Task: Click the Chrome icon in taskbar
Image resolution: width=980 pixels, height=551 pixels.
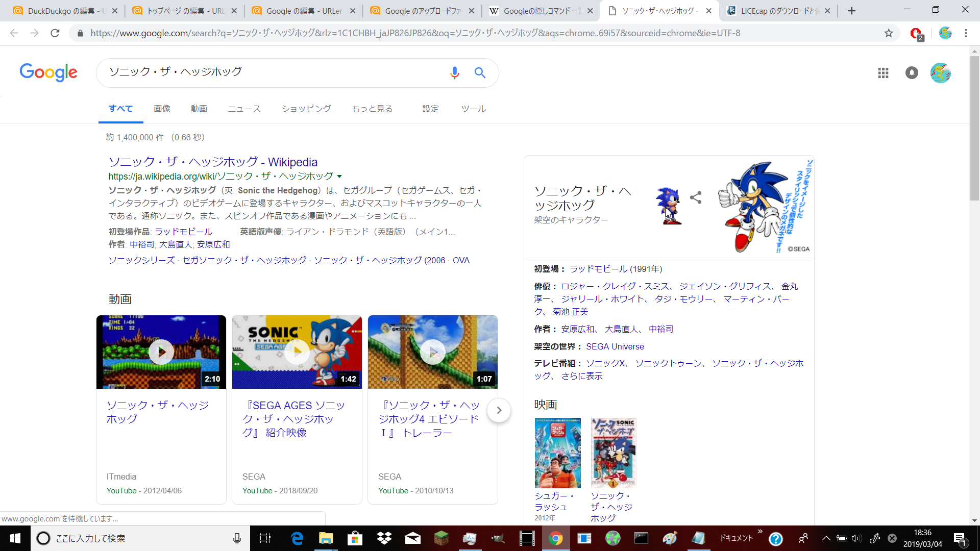Action: (x=555, y=538)
